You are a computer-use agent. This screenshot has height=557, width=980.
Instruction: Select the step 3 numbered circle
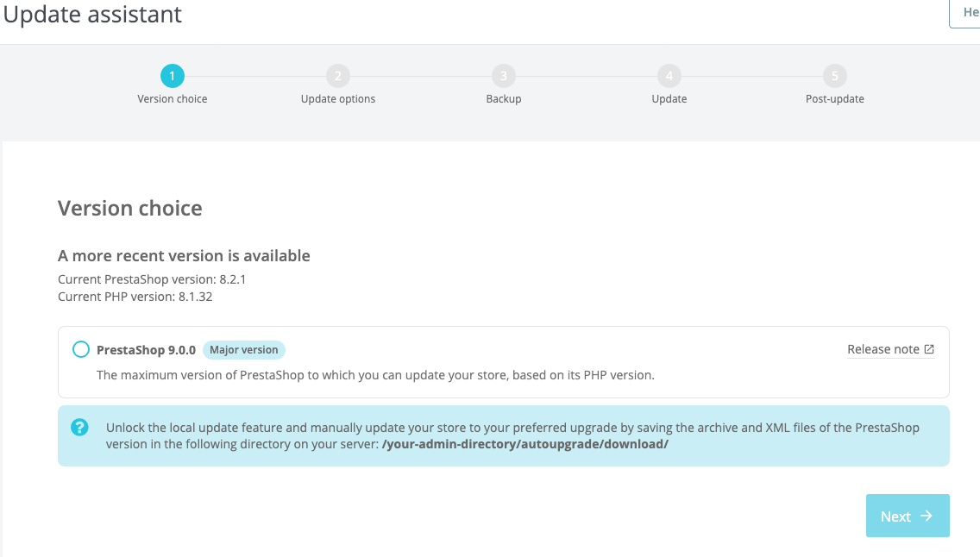[504, 76]
